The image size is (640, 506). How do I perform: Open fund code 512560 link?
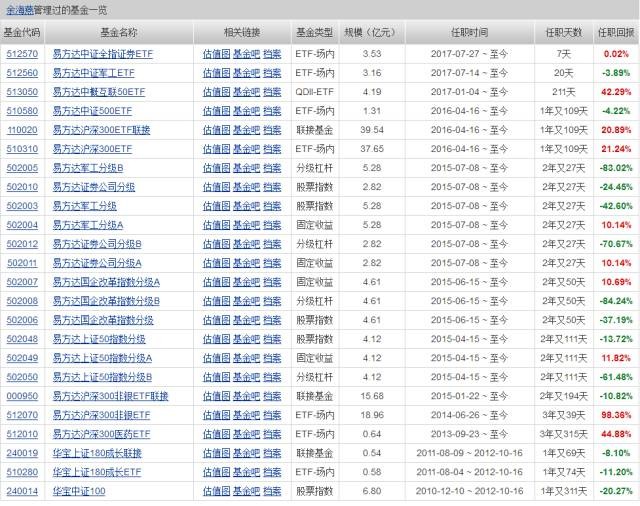22,73
